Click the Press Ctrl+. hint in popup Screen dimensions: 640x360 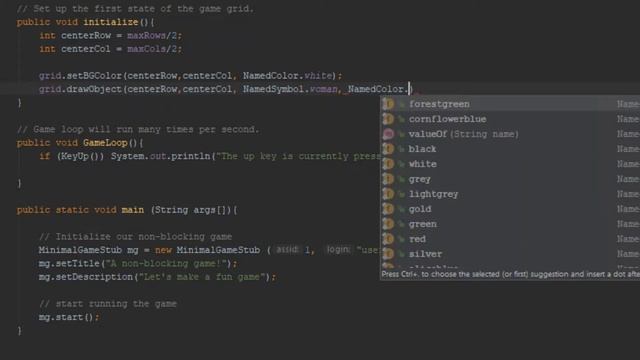(x=510, y=274)
